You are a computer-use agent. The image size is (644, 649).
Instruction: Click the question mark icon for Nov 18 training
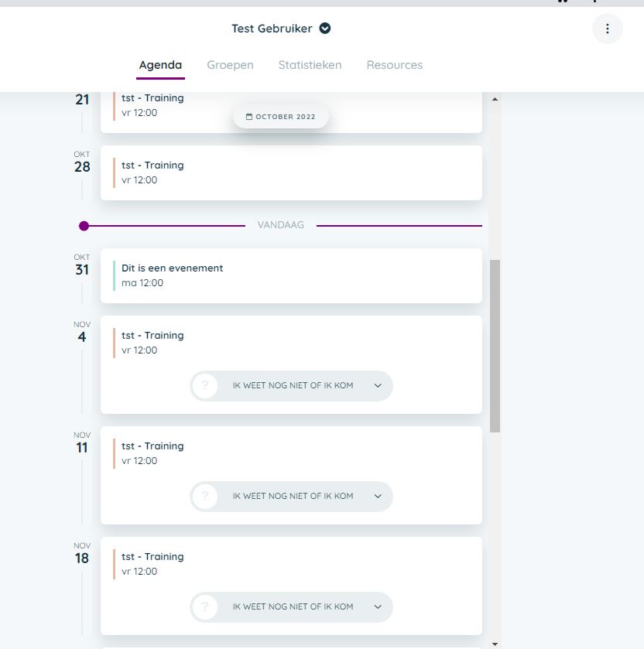pyautogui.click(x=205, y=606)
